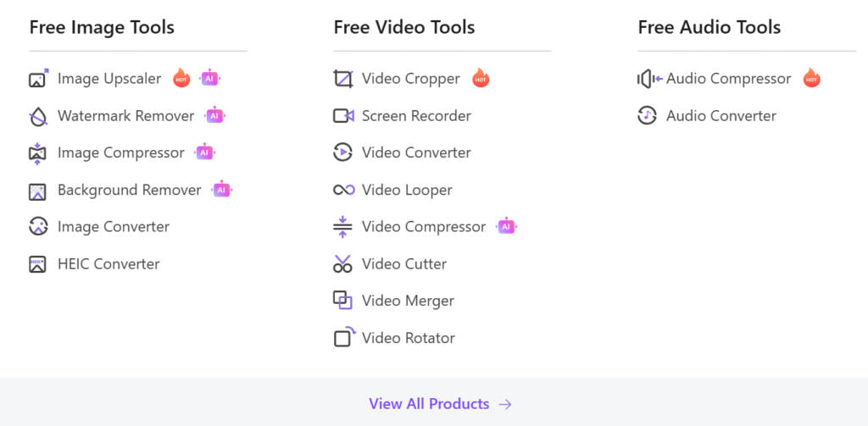Screen dimensions: 868x426
Task: Click the Audio Converter music icon
Action: pos(648,116)
